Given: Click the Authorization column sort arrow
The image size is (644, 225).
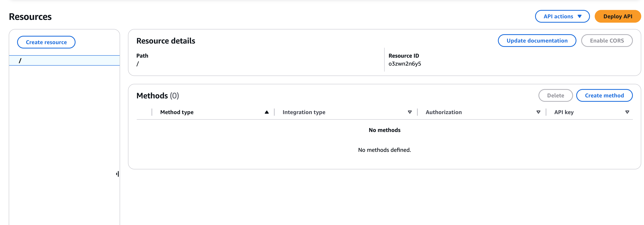Looking at the screenshot, I should [x=538, y=112].
